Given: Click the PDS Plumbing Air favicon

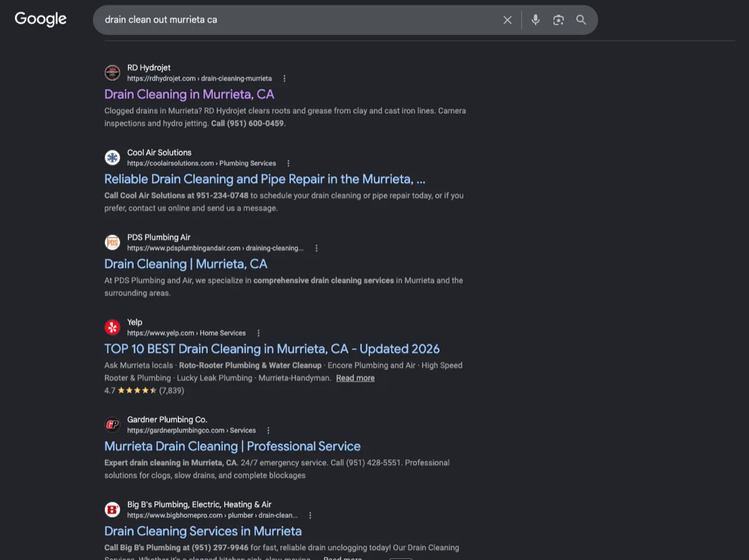Looking at the screenshot, I should [112, 242].
